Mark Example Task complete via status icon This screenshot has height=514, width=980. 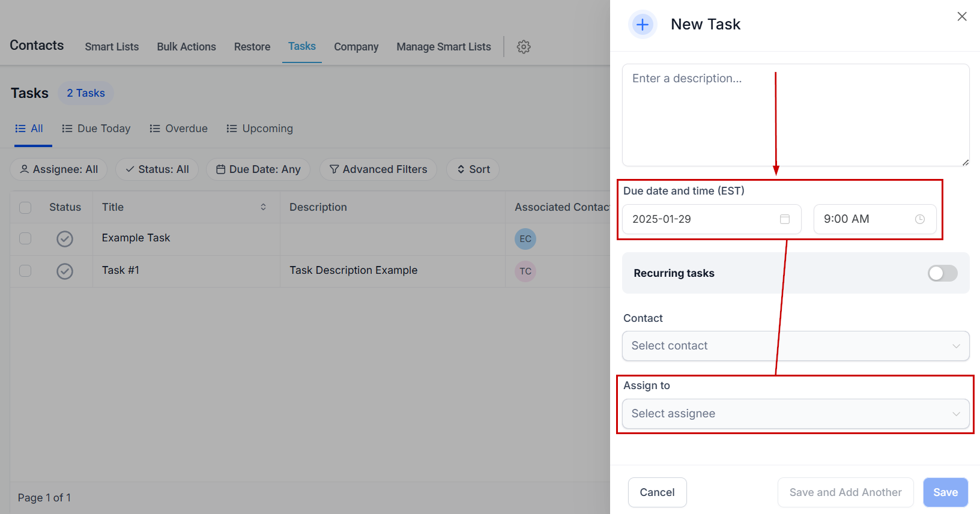pyautogui.click(x=65, y=239)
